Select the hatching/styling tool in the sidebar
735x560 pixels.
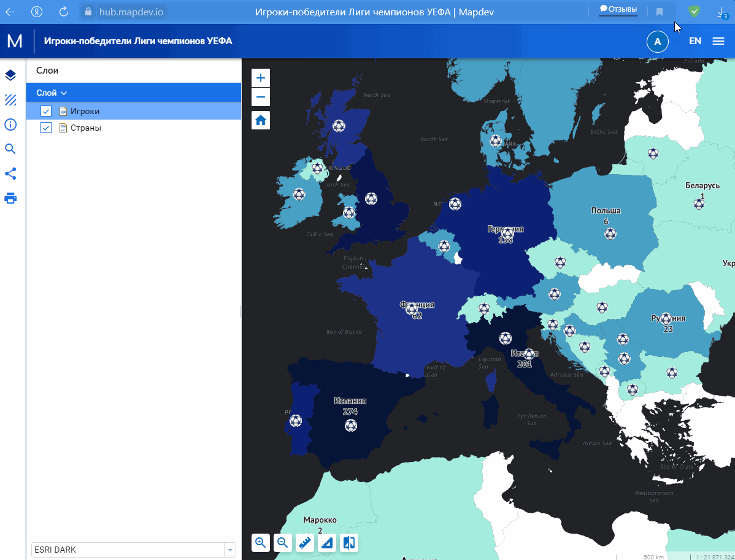[10, 100]
